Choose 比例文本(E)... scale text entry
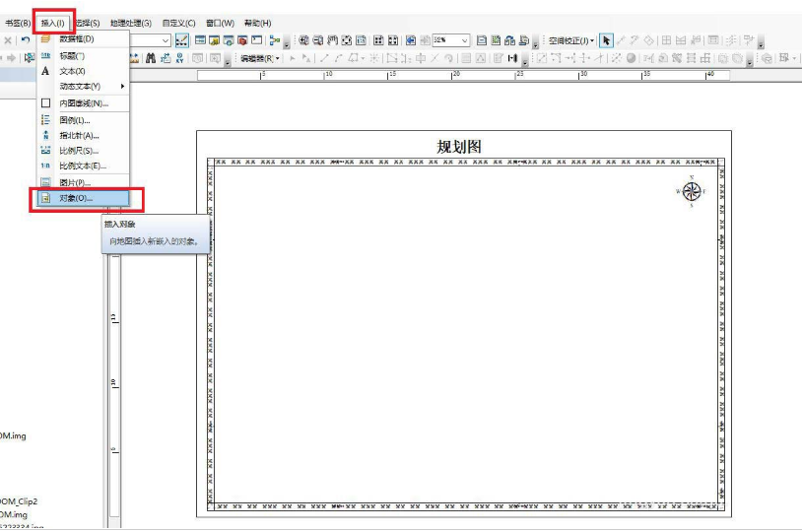This screenshot has width=802, height=532. tap(84, 166)
